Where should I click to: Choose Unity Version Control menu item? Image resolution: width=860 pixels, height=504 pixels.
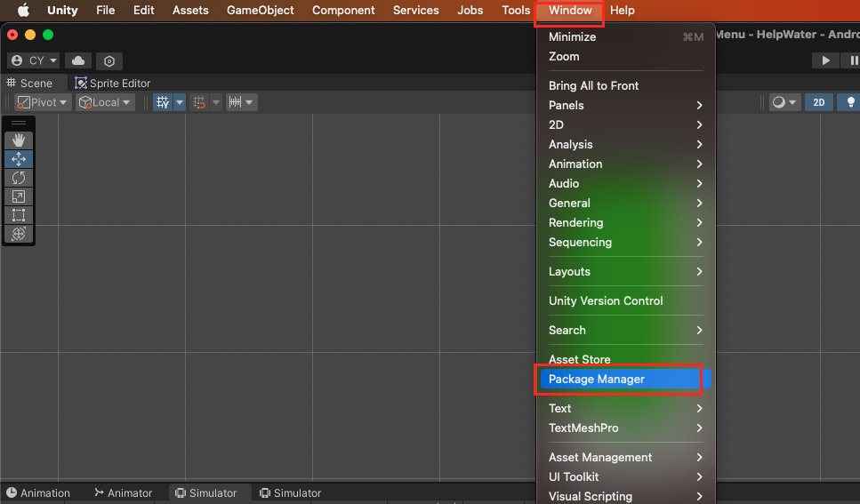click(x=626, y=301)
